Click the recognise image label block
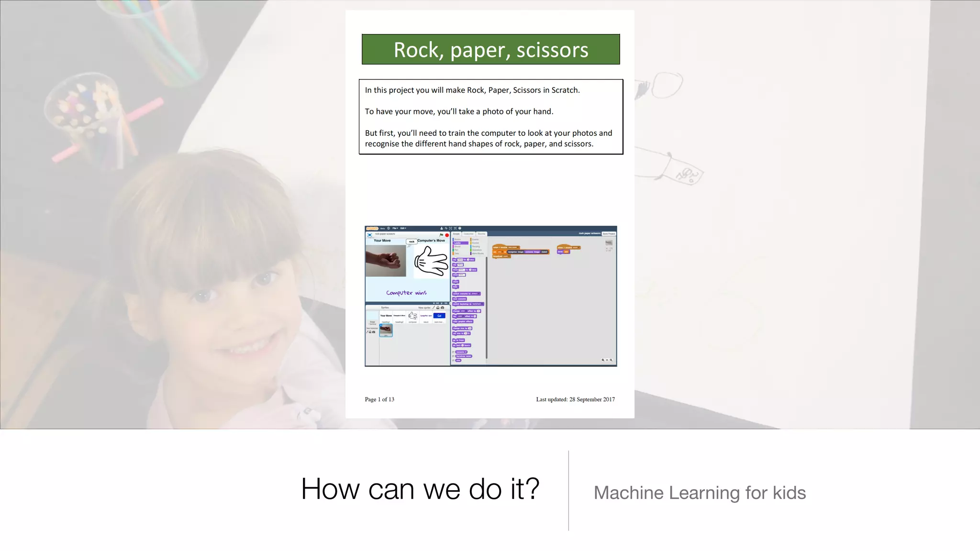 pyautogui.click(x=528, y=252)
